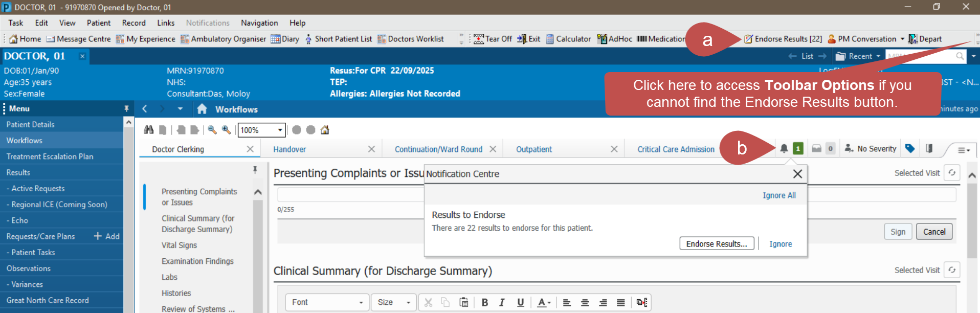Go to workflow home via house icon
This screenshot has height=313, width=980.
[202, 109]
